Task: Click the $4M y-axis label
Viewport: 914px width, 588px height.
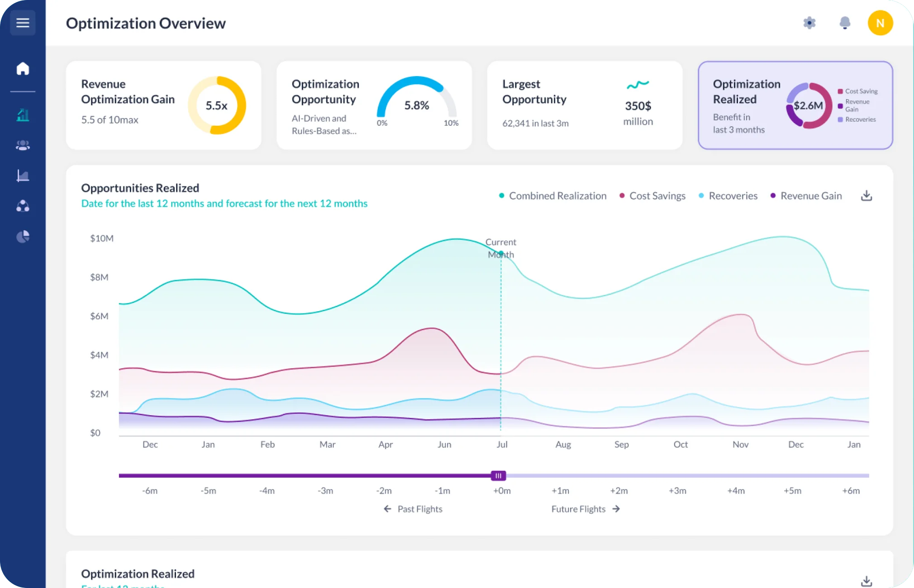Action: tap(99, 355)
